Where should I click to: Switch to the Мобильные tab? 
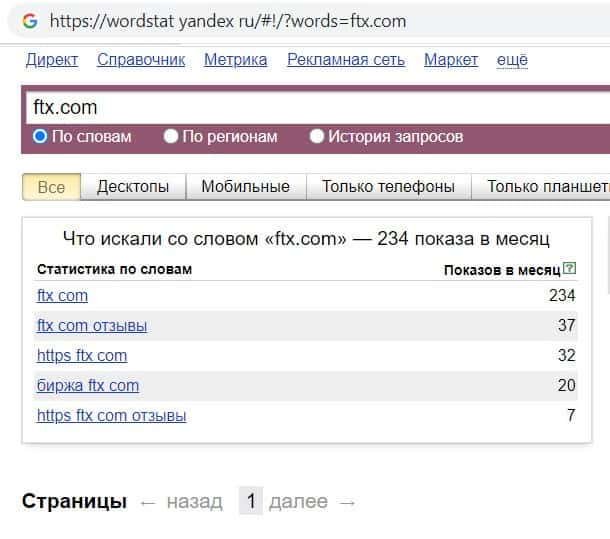tap(245, 186)
